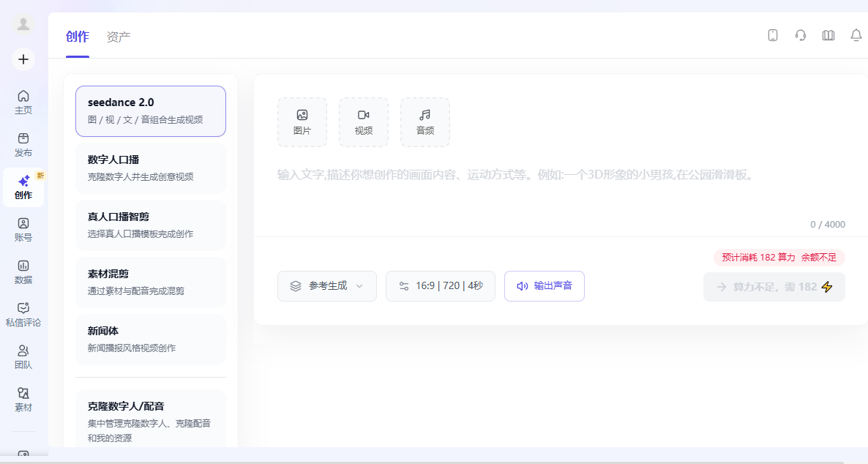Viewport: 868px width, 464px height.
Task: Select 真人口播智剪 creation mode
Action: 151,225
